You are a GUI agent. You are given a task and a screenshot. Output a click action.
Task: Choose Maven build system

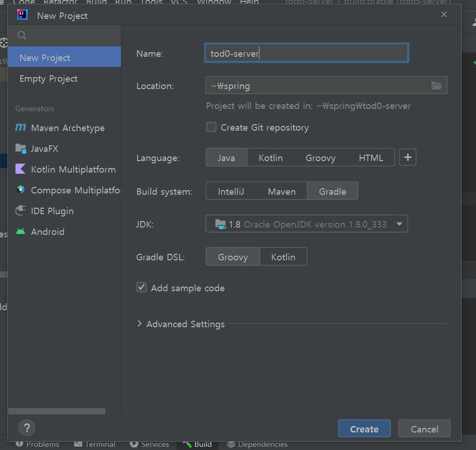tap(282, 191)
